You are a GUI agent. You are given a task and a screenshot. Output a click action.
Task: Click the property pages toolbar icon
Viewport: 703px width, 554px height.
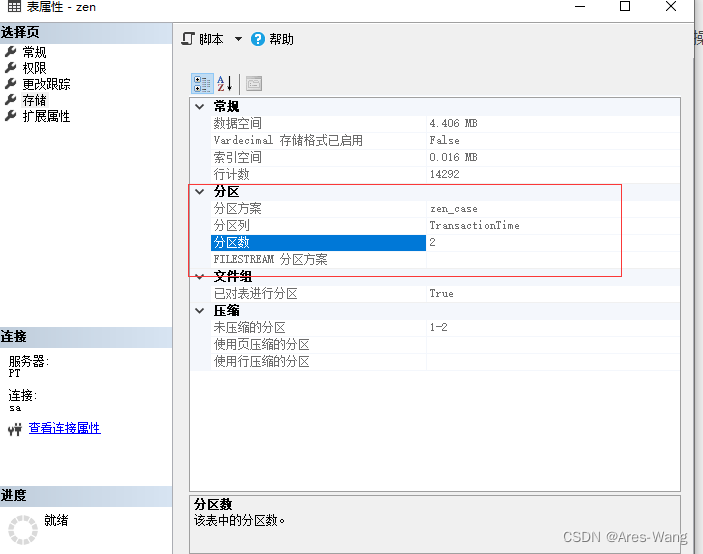click(254, 84)
